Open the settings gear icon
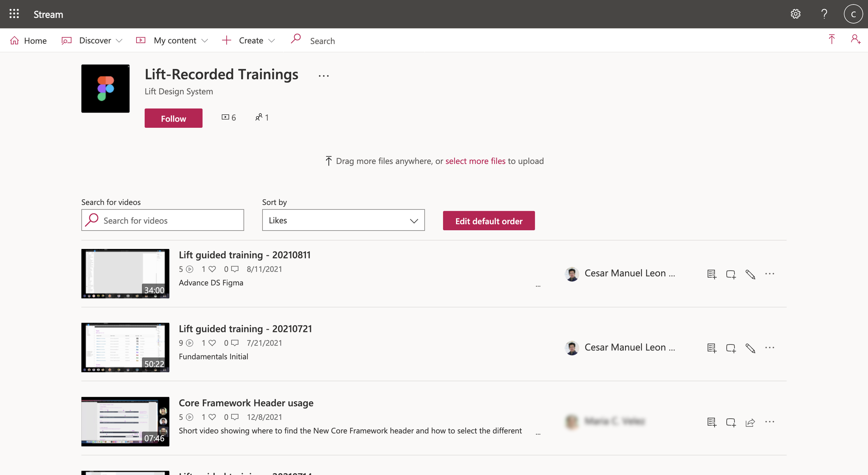The image size is (868, 475). [795, 14]
